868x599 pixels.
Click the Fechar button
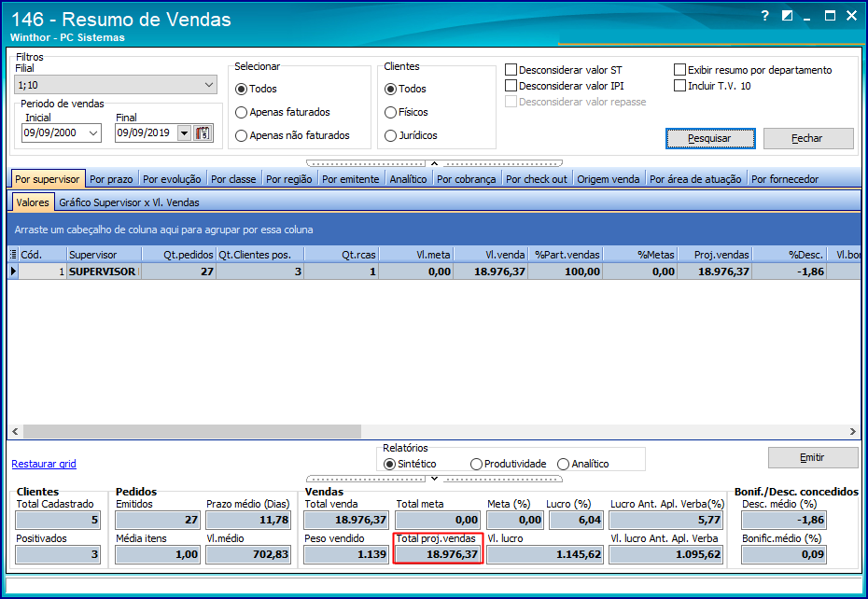808,138
